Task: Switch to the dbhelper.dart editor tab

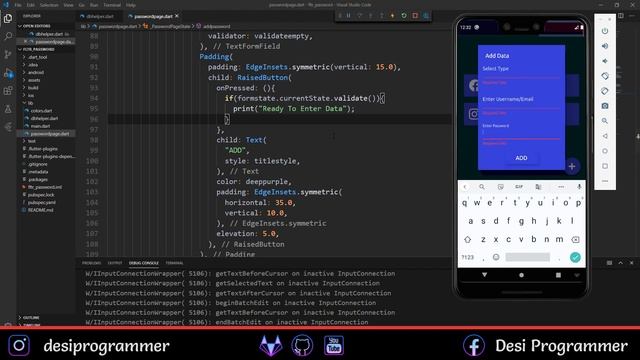Action: pos(100,16)
